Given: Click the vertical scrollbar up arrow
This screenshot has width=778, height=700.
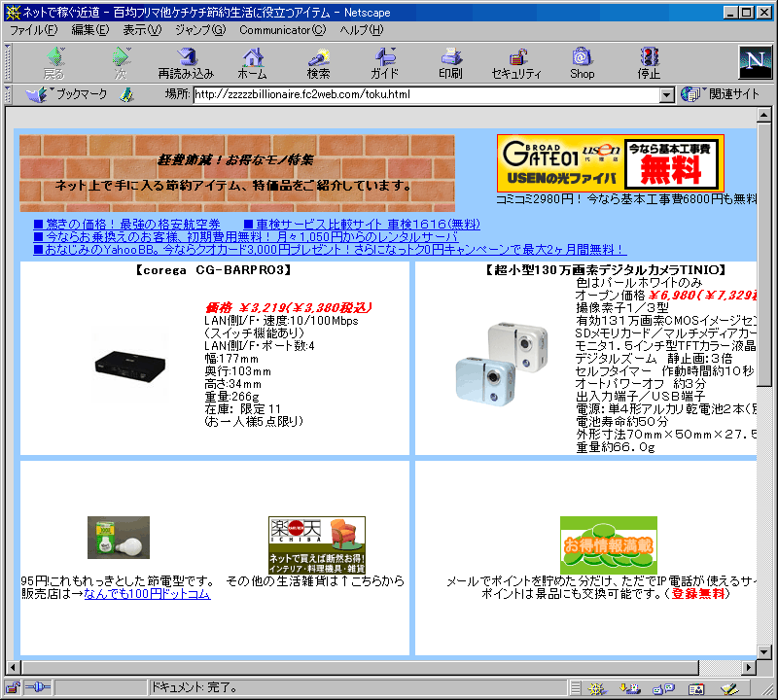Looking at the screenshot, I should click(763, 115).
